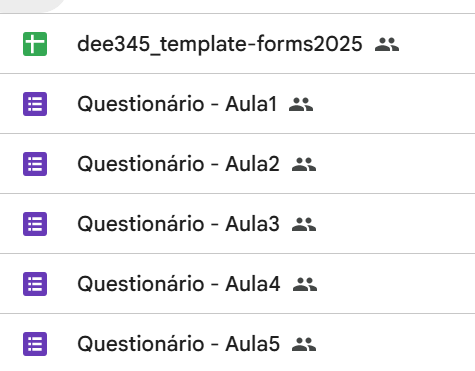Click the shared people icon beside Questionário - Aula5
This screenshot has height=371, width=475.
[304, 344]
